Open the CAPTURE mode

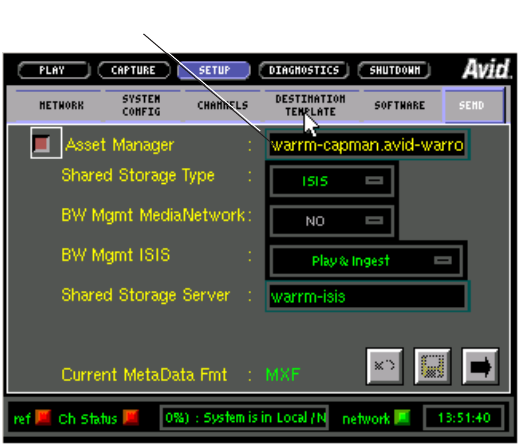point(134,70)
